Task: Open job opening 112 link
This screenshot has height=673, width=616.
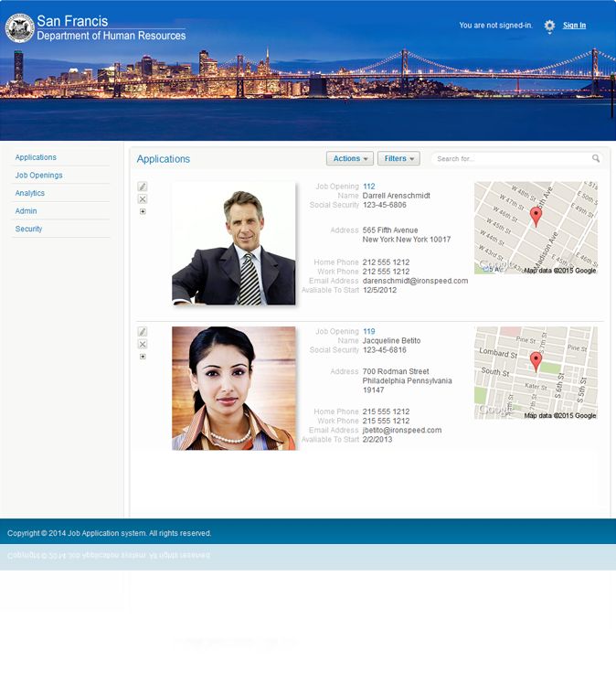Action: pyautogui.click(x=369, y=187)
